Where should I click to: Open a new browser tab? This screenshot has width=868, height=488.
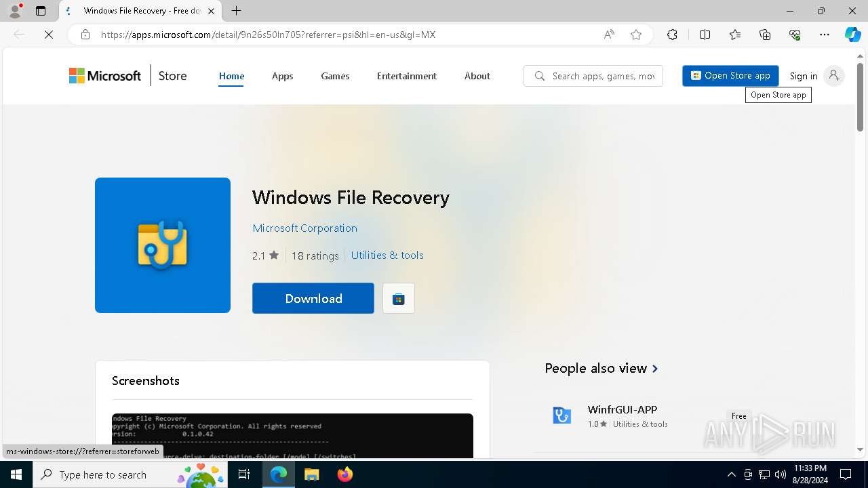pos(236,11)
